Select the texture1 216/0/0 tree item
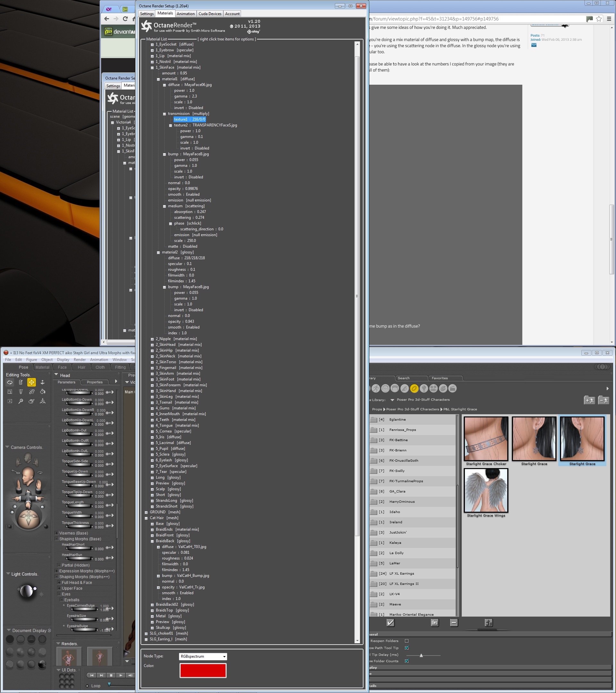 point(190,119)
